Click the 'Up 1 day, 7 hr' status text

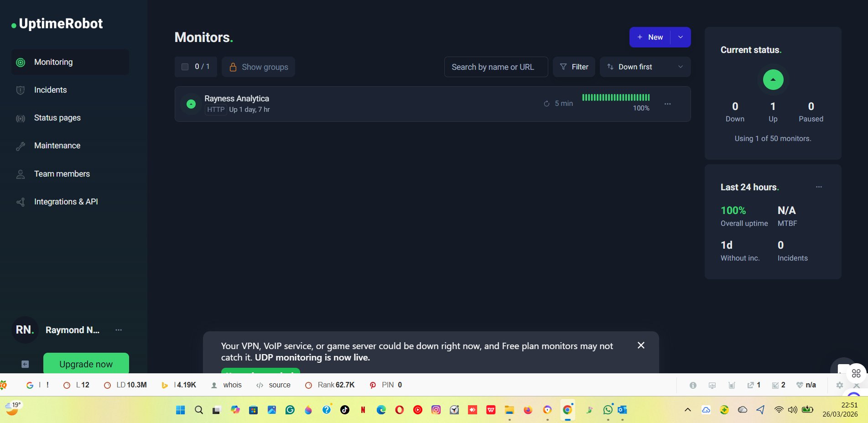click(249, 110)
